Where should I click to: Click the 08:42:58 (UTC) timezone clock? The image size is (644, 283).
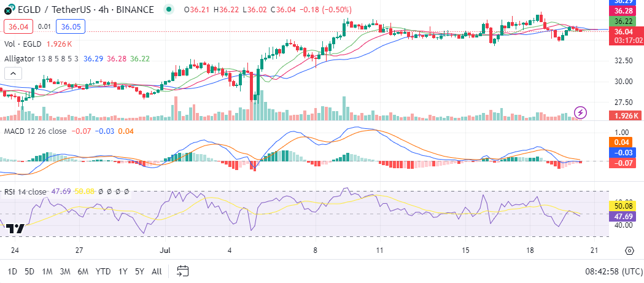coord(614,271)
